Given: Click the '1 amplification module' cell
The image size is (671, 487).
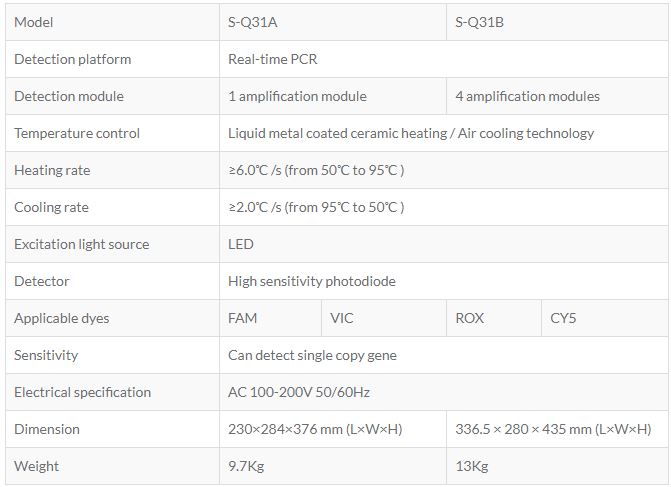Looking at the screenshot, I should click(297, 96).
